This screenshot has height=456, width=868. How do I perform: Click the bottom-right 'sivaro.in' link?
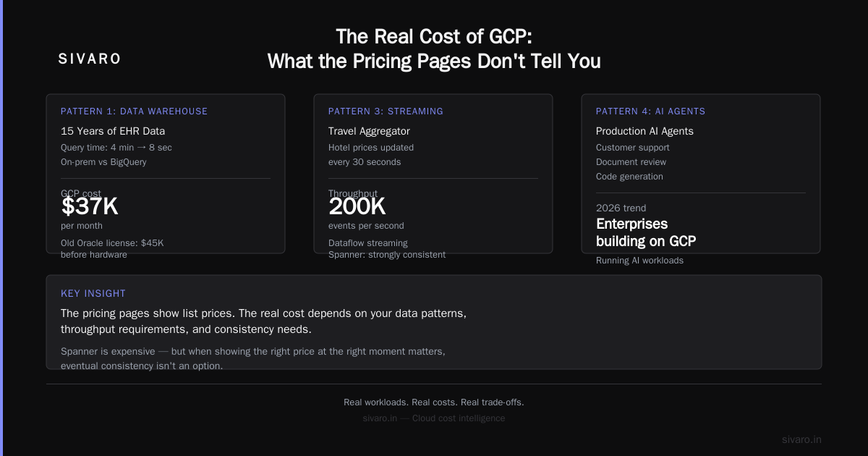pyautogui.click(x=801, y=439)
